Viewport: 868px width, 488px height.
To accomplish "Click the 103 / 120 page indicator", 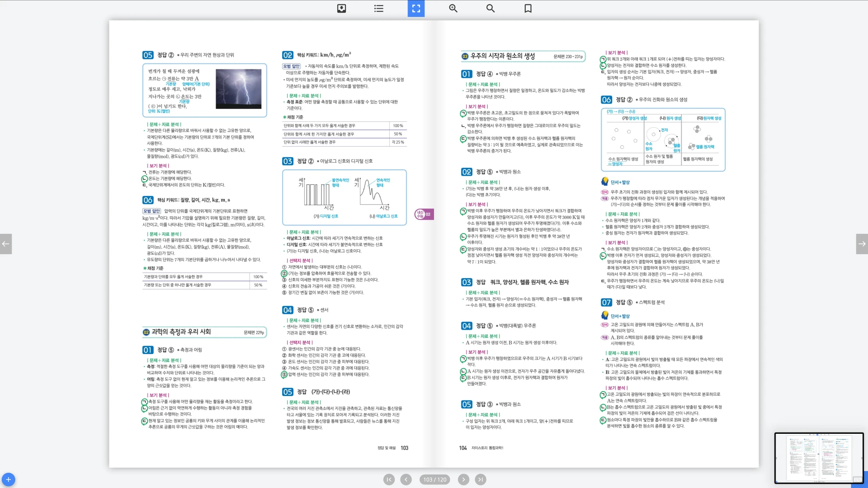I will (x=434, y=479).
